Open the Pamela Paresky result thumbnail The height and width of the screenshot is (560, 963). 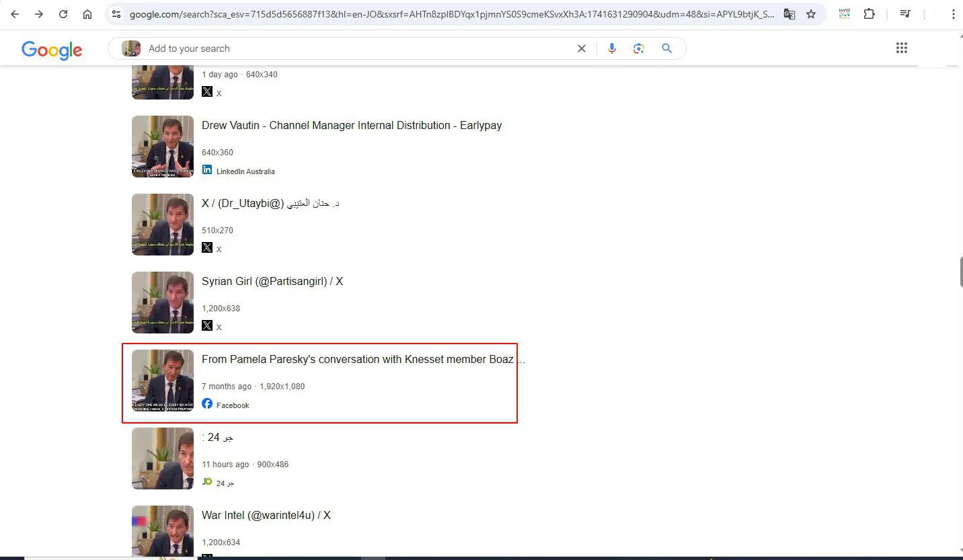coord(163,381)
